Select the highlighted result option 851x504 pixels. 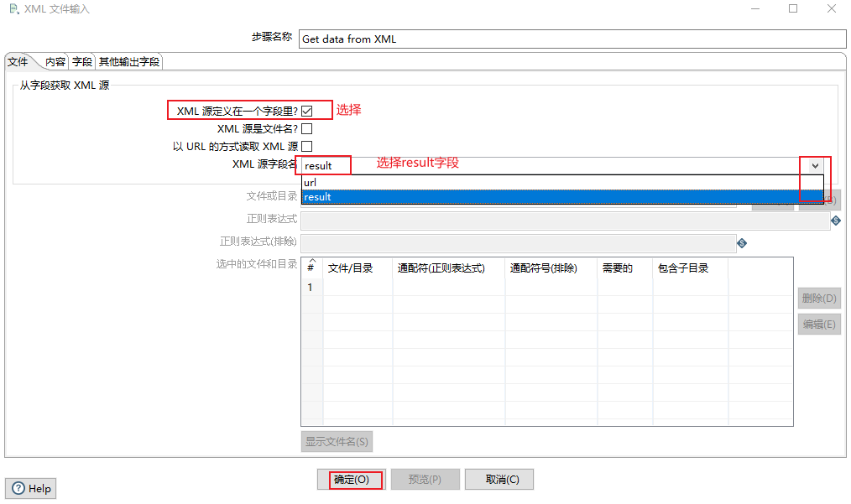pos(336,196)
